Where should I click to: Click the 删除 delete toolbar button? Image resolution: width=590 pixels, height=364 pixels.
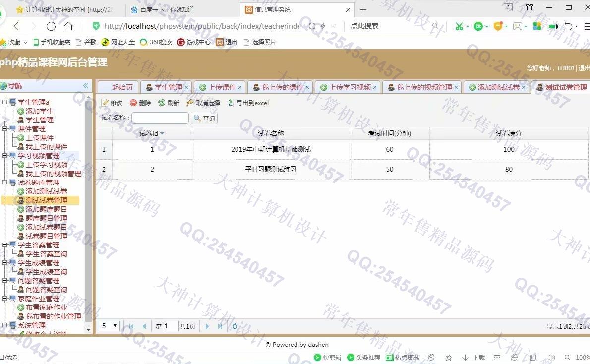[140, 103]
